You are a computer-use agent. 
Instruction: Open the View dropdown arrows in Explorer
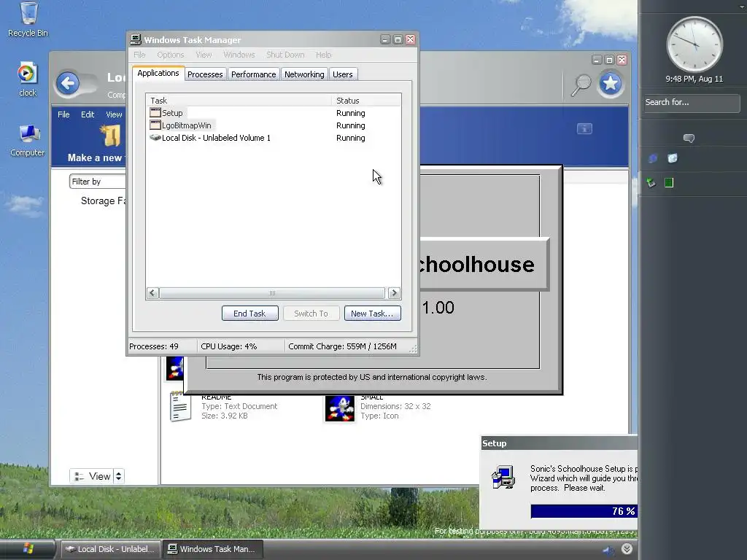[x=119, y=476]
